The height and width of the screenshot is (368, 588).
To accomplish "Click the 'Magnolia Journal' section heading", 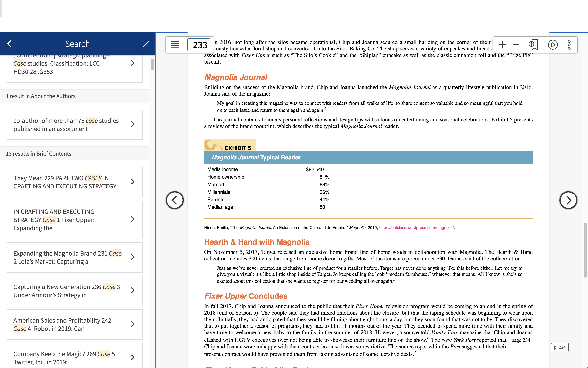I will point(236,77).
